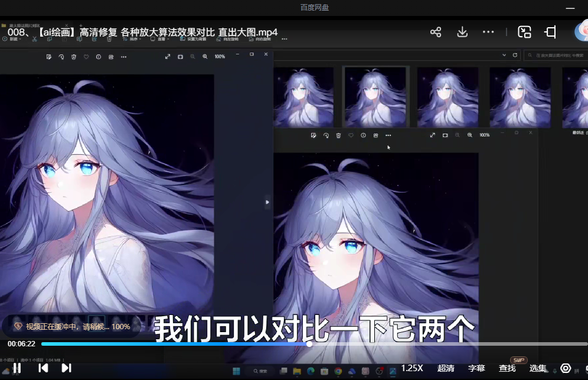
Task: Open player settings hexagon icon
Action: (x=566, y=368)
